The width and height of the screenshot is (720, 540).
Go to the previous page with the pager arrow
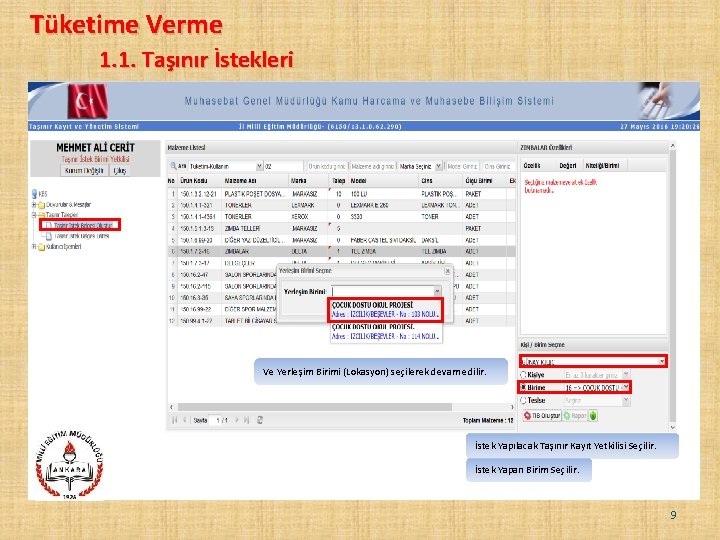(x=185, y=420)
